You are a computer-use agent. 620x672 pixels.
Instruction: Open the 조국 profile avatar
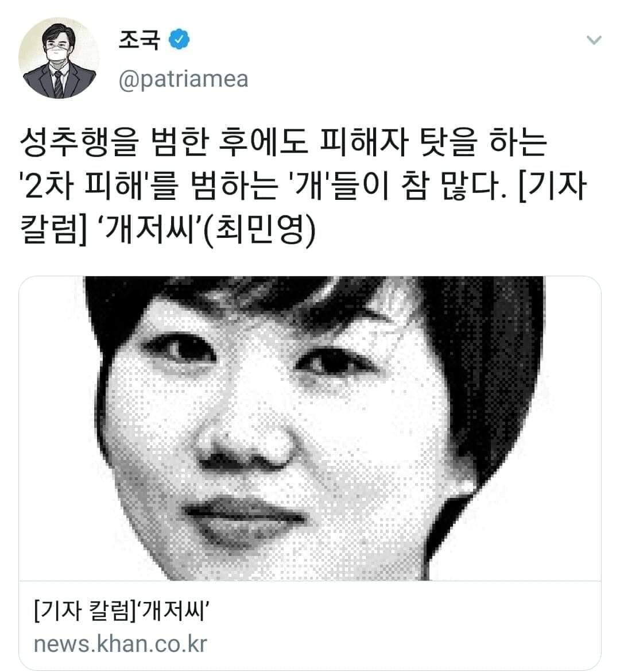point(59,58)
